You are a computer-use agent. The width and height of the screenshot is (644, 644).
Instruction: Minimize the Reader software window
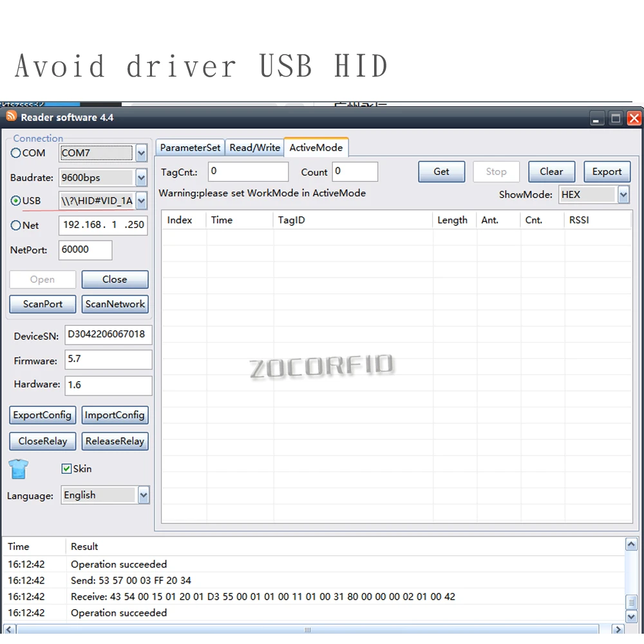596,118
